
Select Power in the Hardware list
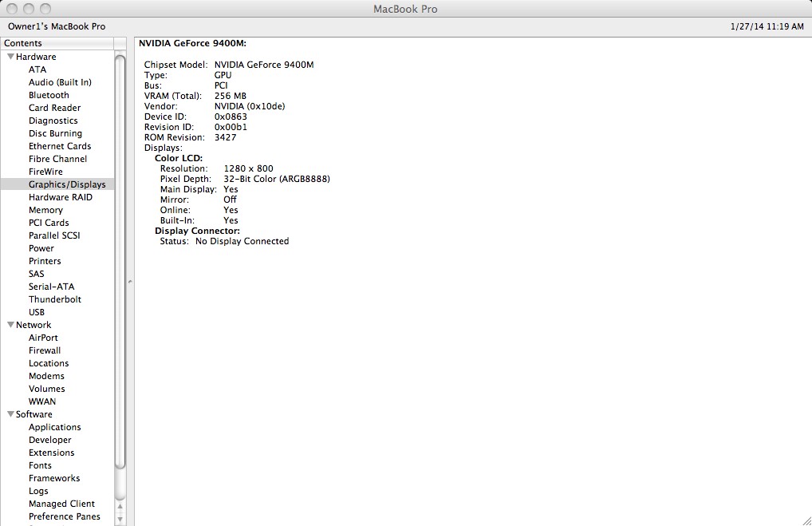coord(41,248)
